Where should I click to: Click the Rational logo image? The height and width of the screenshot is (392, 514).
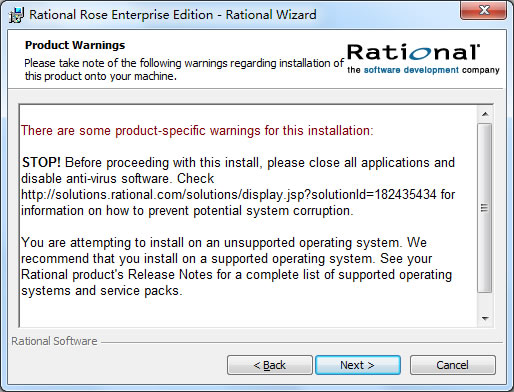(413, 52)
